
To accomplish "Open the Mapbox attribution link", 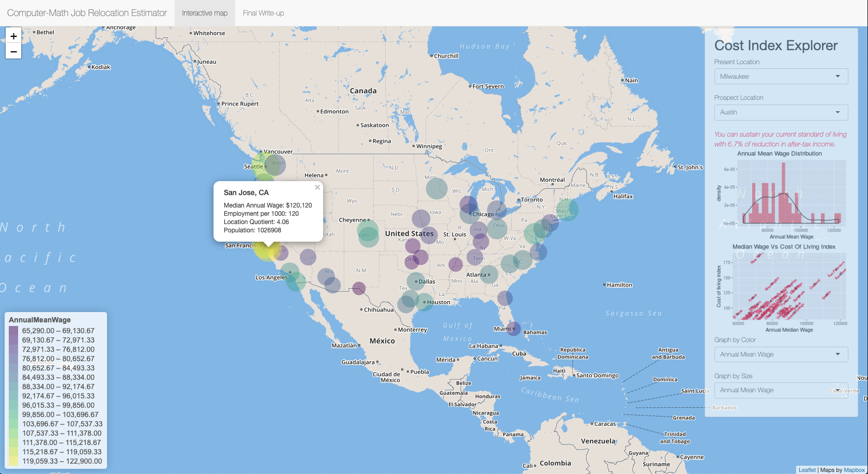I will point(854,470).
